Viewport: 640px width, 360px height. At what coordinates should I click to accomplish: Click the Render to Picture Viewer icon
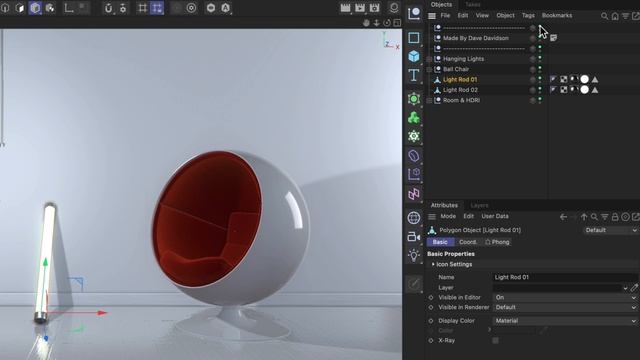360,8
